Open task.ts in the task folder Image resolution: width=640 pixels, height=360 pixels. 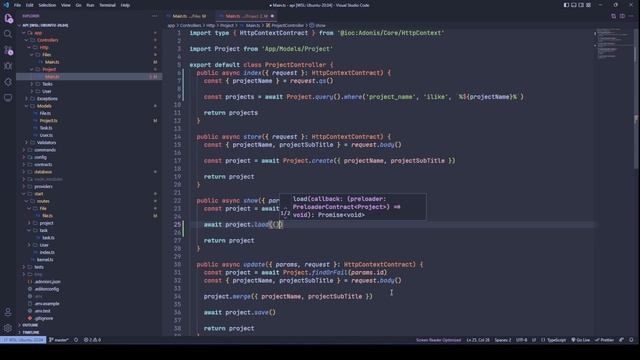[x=49, y=238]
